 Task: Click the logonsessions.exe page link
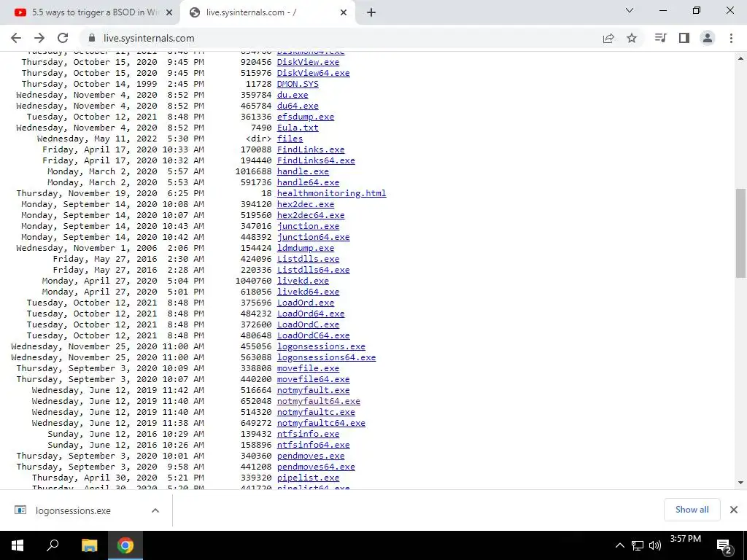point(321,346)
